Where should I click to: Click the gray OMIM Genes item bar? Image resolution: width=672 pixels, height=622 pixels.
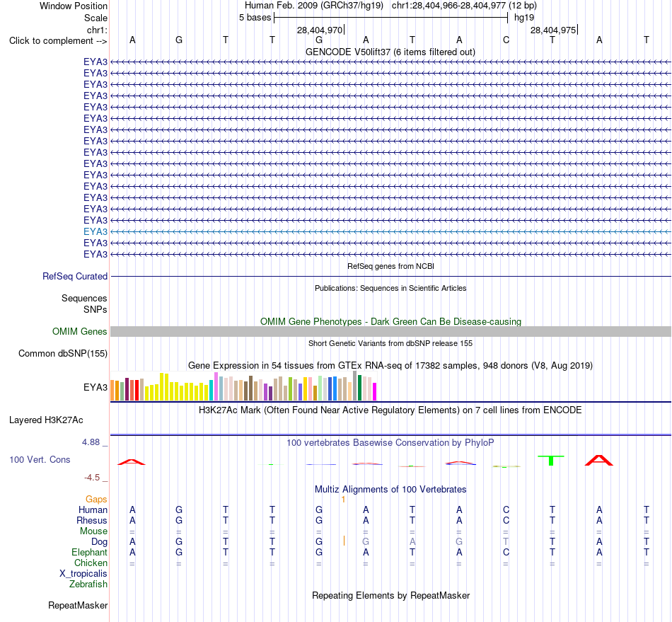click(x=391, y=331)
